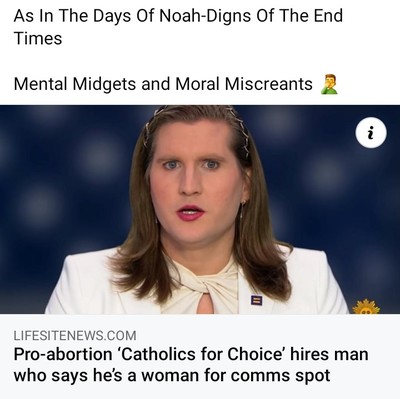Click the headline line ending 'for comms spot'
Screen dimensions: 400x399
click(x=172, y=376)
